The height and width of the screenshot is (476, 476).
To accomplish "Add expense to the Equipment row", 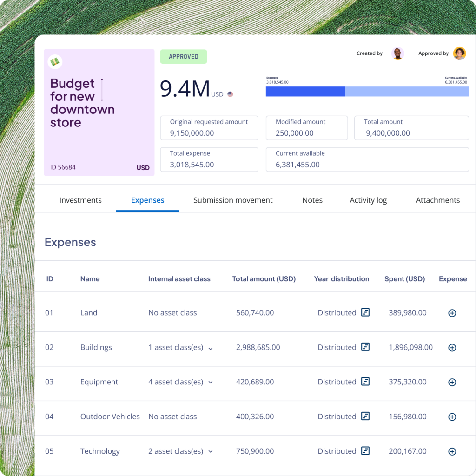I will pyautogui.click(x=452, y=382).
